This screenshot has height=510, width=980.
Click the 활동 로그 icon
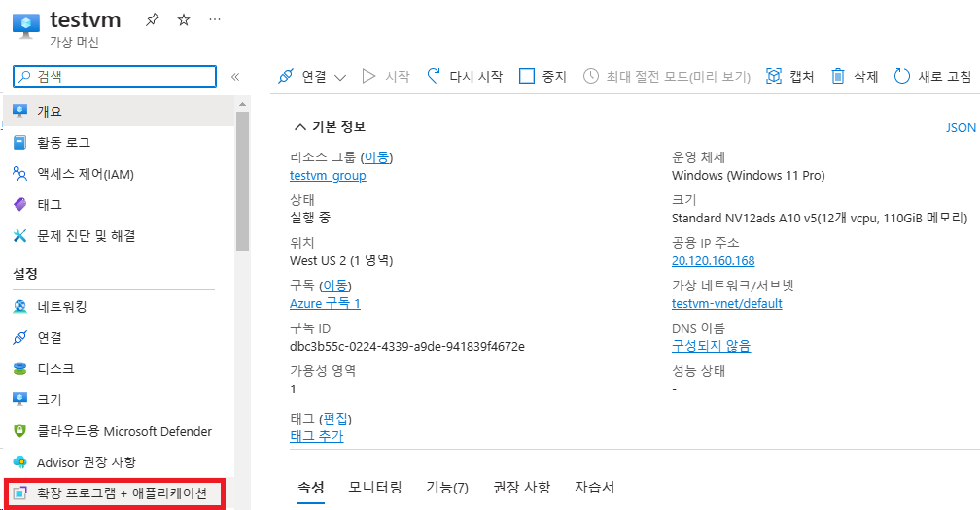point(20,143)
